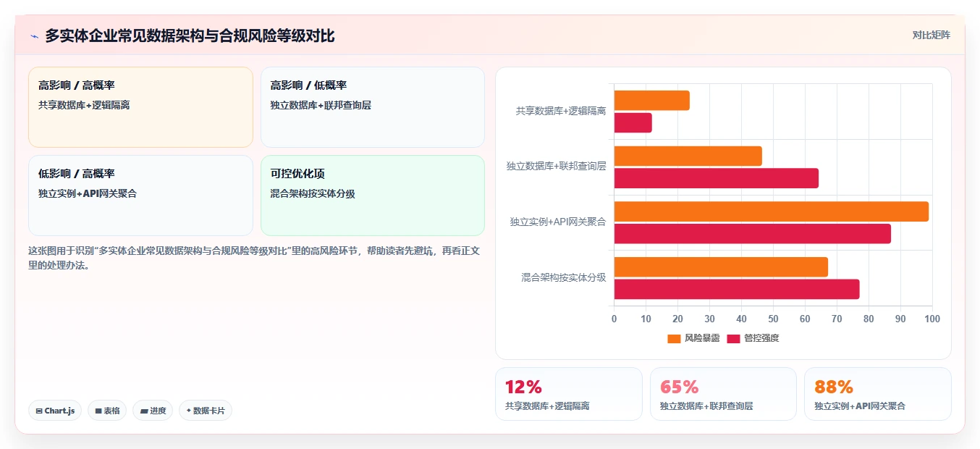Open the 65% stat card
The width and height of the screenshot is (980, 449).
coord(723,394)
